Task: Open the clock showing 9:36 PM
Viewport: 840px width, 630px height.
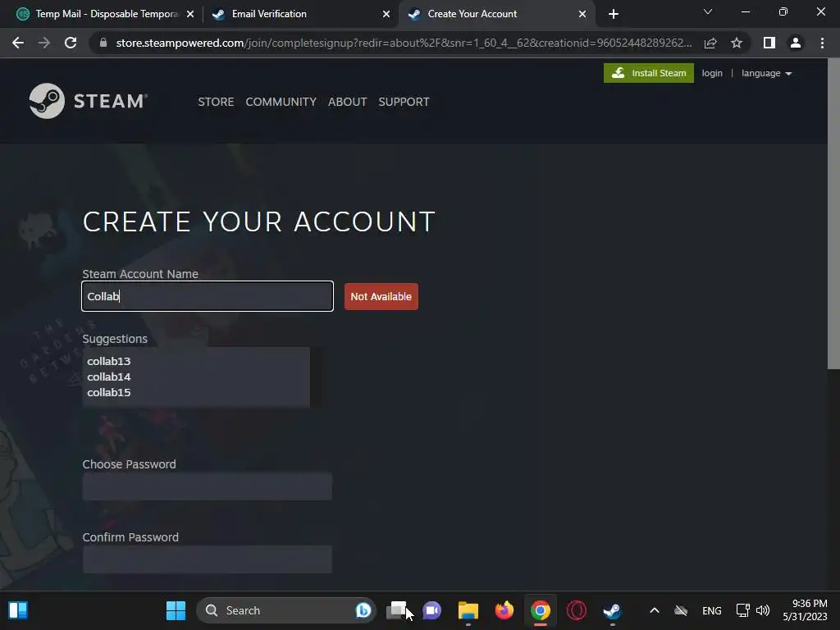Action: (806, 610)
